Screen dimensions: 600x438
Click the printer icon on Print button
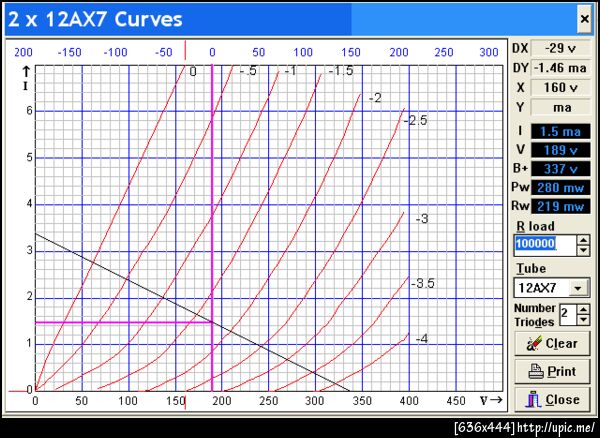click(536, 371)
